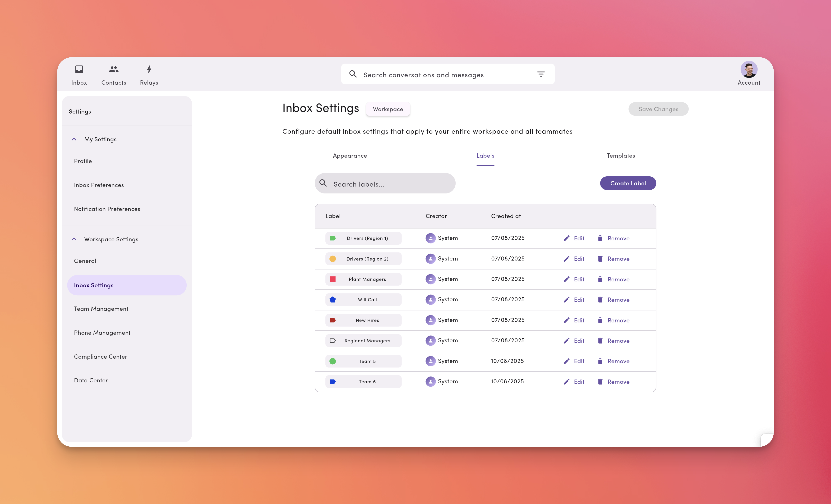Collapse the Workspace Settings section
Screen dimensions: 831x504
click(74, 239)
